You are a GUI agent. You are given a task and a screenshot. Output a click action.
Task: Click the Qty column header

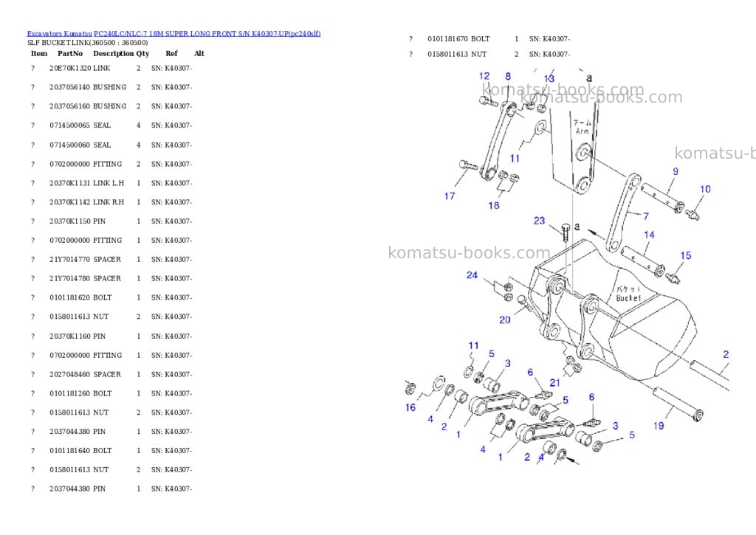(142, 53)
